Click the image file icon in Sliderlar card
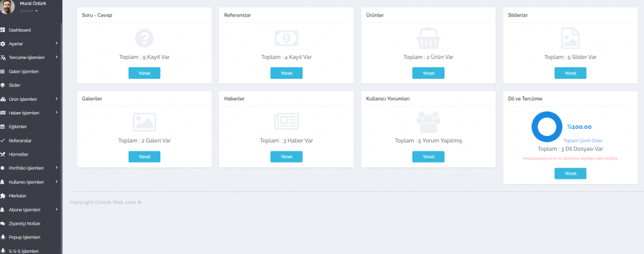Image resolution: width=644 pixels, height=254 pixels. (x=571, y=38)
